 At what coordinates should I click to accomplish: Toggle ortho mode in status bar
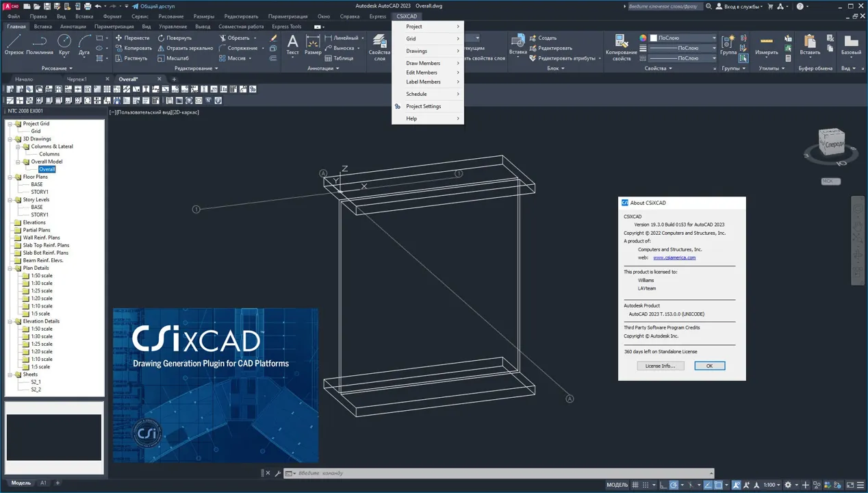pyautogui.click(x=664, y=485)
